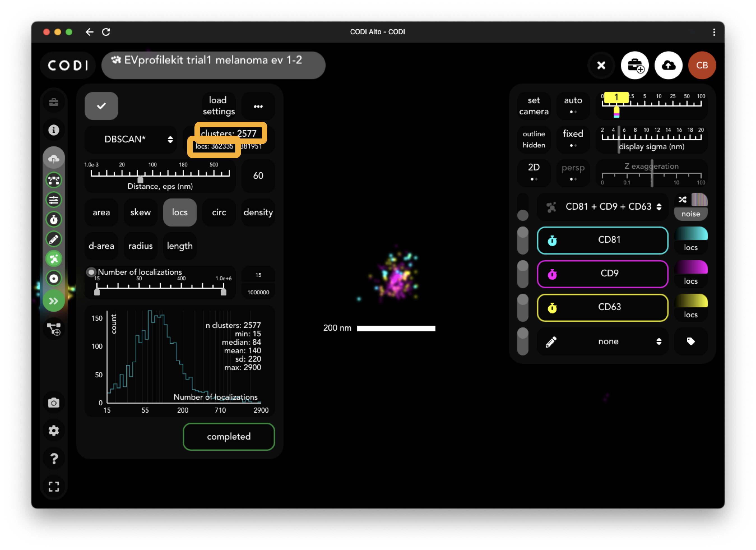Click the CD9 magenta stopwatch icon
756x550 pixels.
(x=552, y=274)
